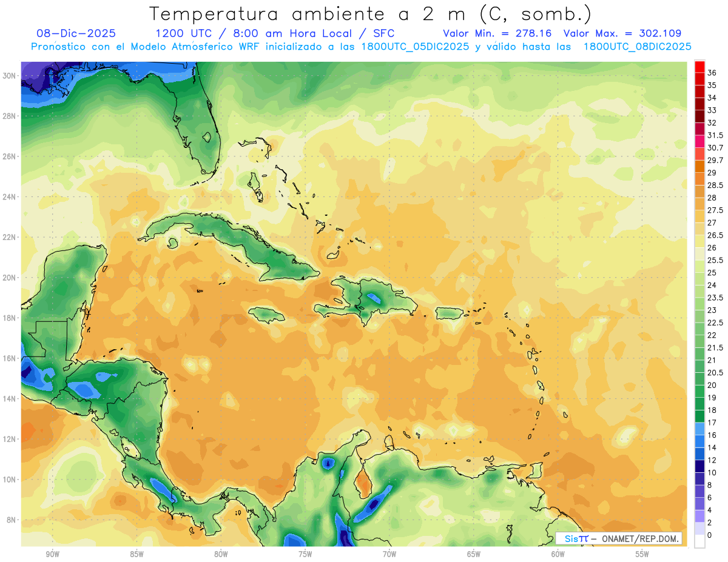Click the 60W longitude axis label

[558, 555]
